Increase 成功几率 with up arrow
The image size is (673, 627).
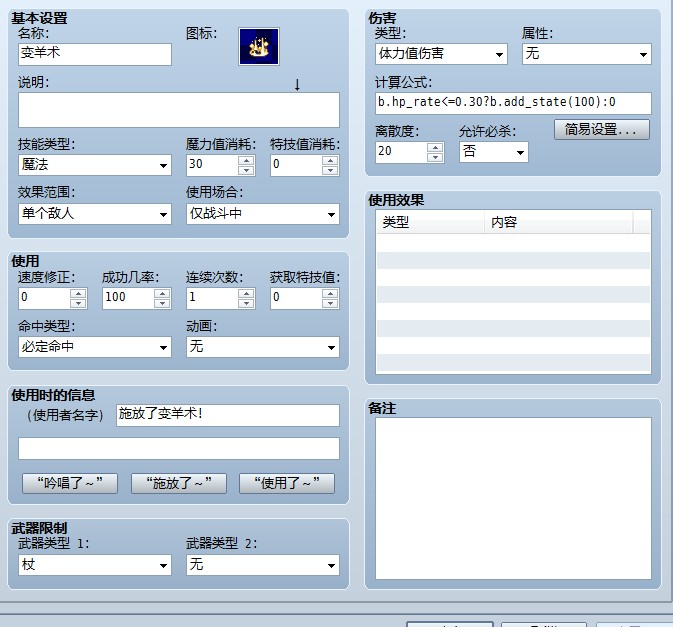tap(162, 293)
